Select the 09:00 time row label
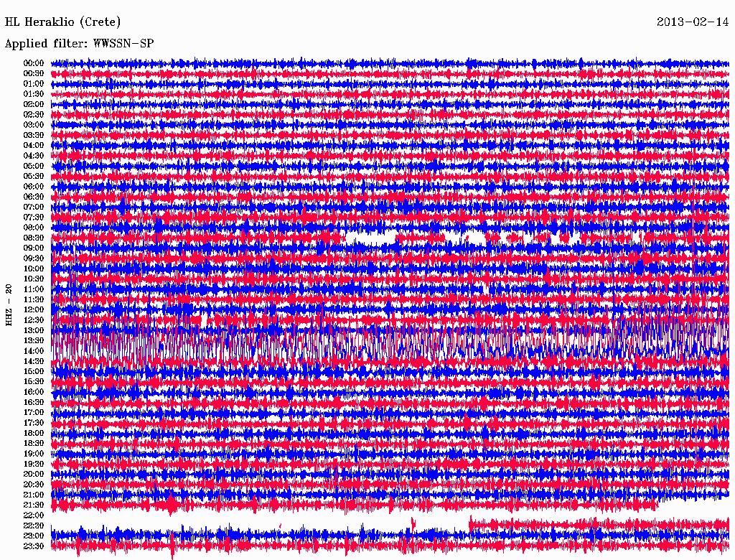 (34, 248)
